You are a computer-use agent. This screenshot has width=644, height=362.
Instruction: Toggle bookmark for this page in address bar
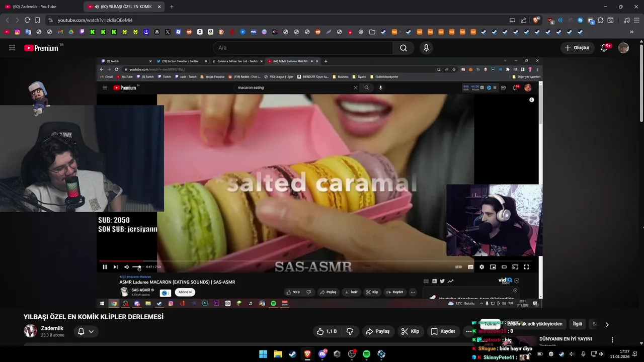point(37,20)
